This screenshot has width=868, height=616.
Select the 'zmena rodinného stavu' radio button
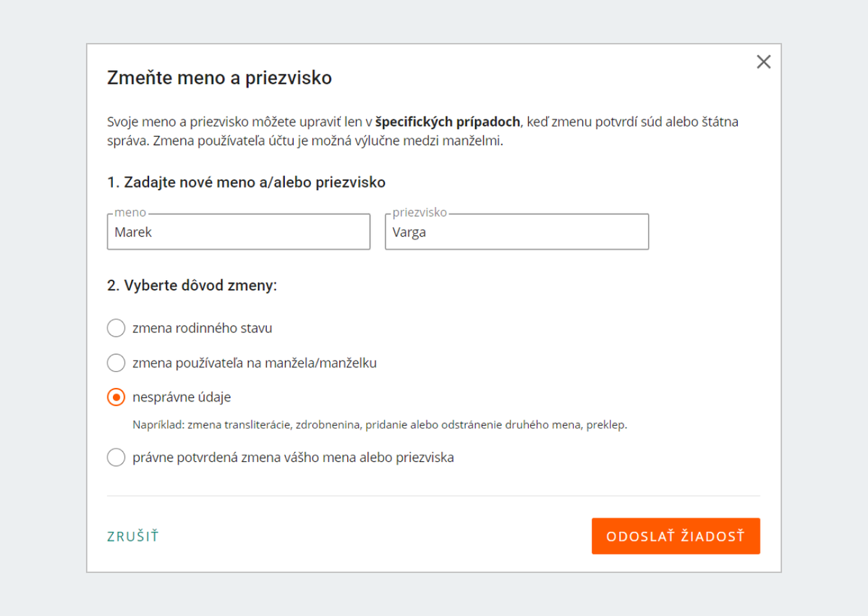click(x=116, y=328)
